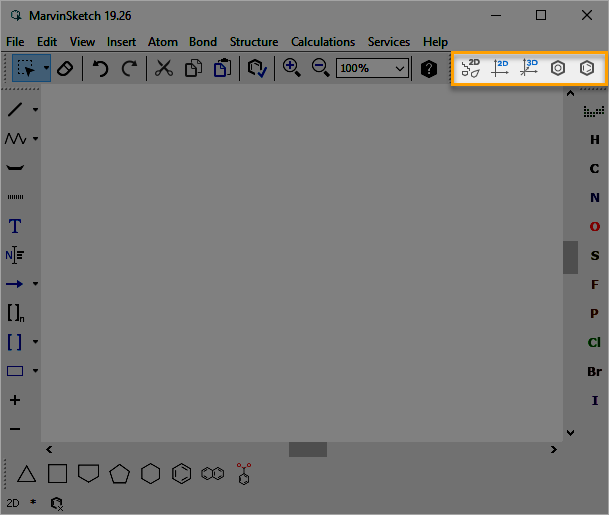The width and height of the screenshot is (609, 515).
Task: Click the Zoom In magnifier
Action: pos(291,68)
